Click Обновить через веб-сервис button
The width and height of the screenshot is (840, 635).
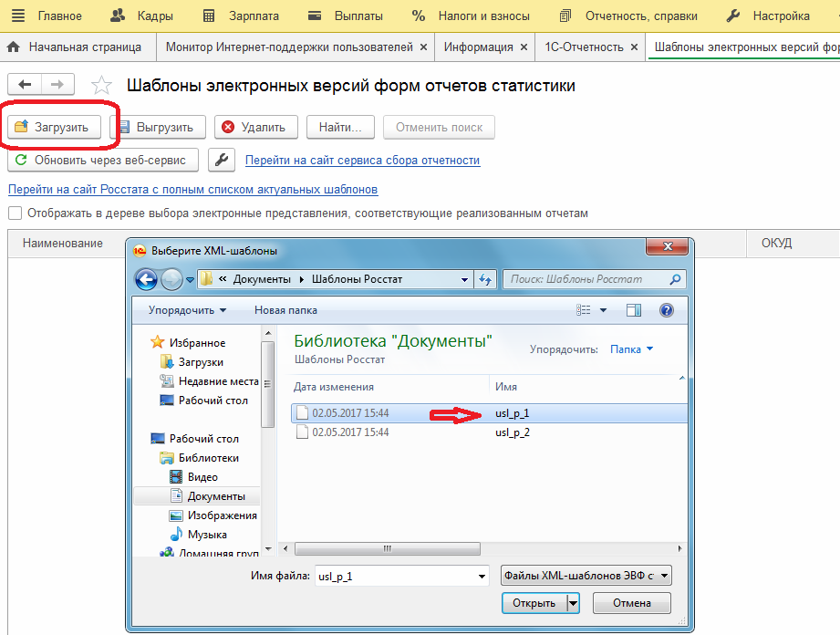click(103, 161)
